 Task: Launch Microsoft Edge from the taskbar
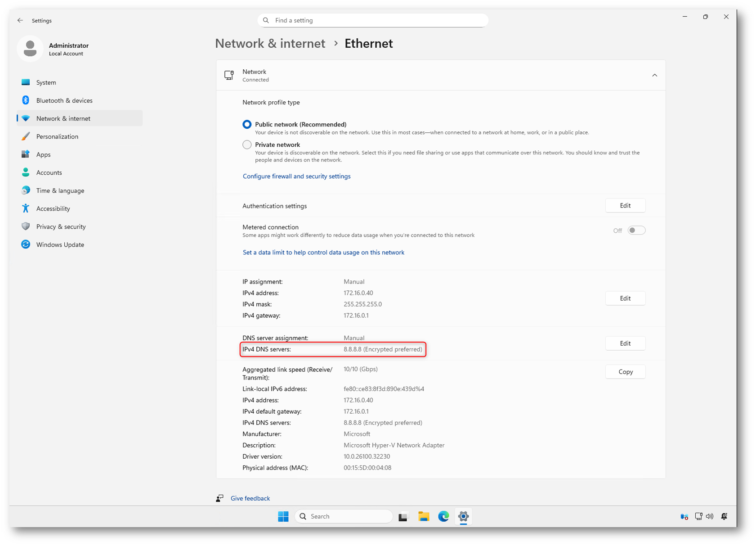(x=443, y=516)
